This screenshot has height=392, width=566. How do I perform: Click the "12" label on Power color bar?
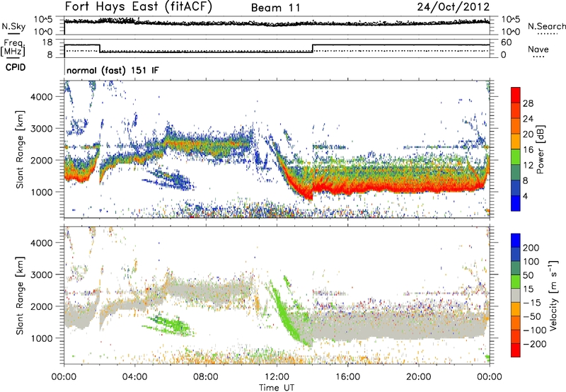point(528,166)
